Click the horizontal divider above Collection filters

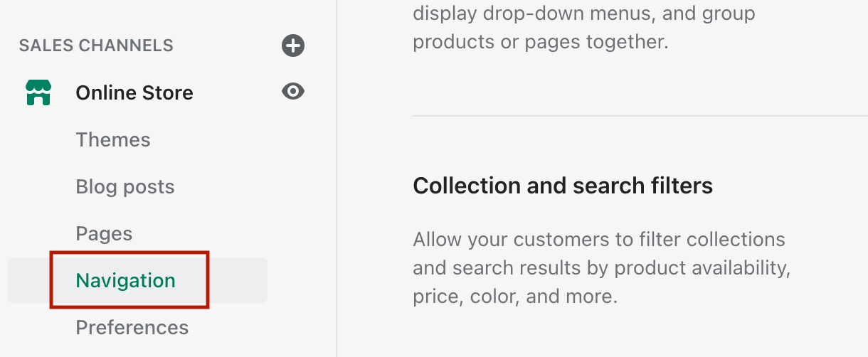point(640,116)
